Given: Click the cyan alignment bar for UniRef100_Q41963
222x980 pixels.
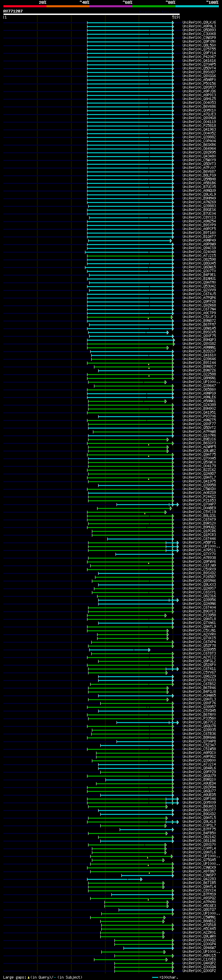Looking at the screenshot, I should [x=130, y=130].
